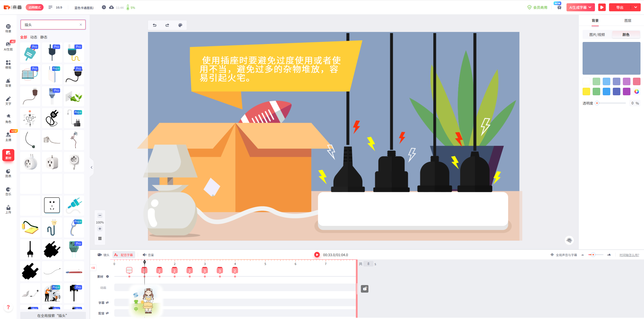Click the zoom-in plus button
The height and width of the screenshot is (319, 644).
(x=100, y=229)
